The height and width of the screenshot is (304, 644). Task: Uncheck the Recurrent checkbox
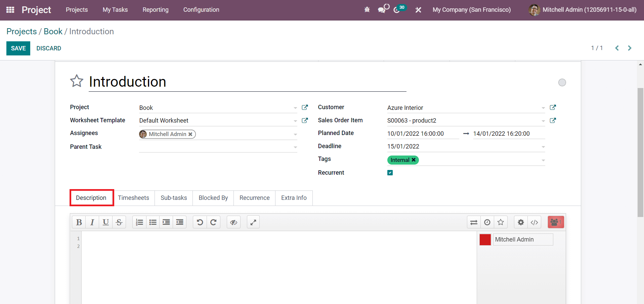[390, 173]
